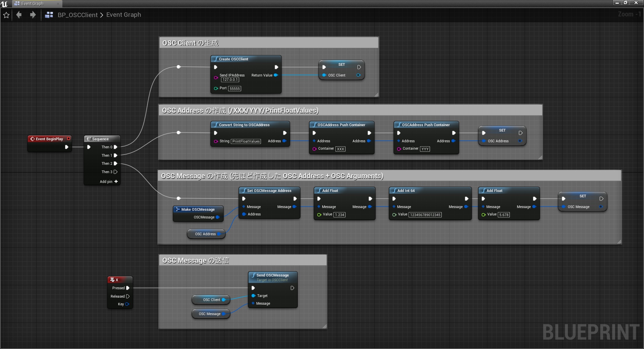
Task: Click the favorite star icon in breadcrumb bar
Action: (6, 15)
